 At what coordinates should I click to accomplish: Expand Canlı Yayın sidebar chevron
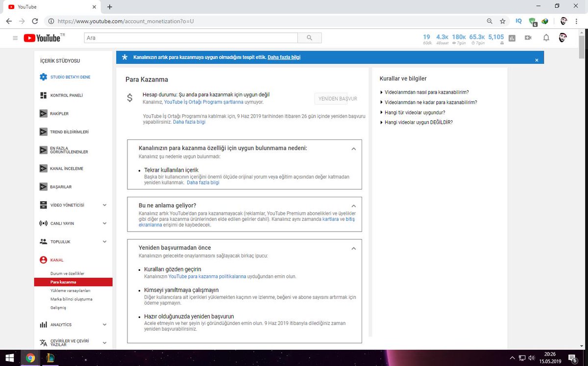click(104, 223)
